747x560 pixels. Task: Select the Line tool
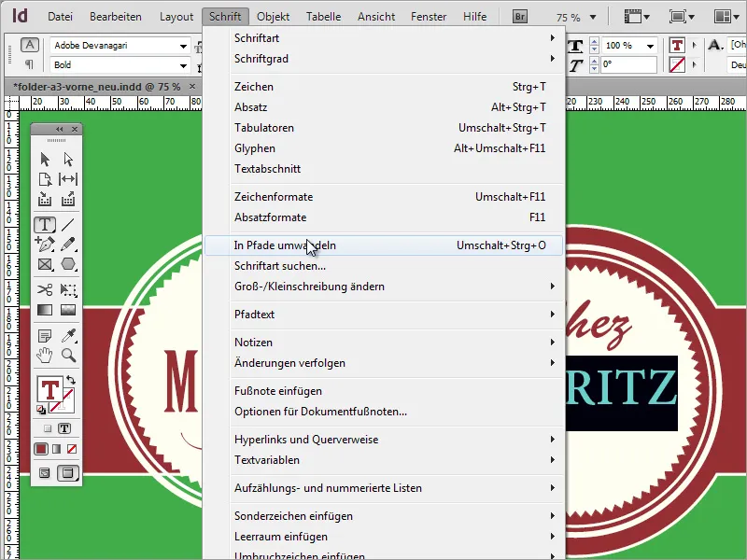tap(68, 224)
